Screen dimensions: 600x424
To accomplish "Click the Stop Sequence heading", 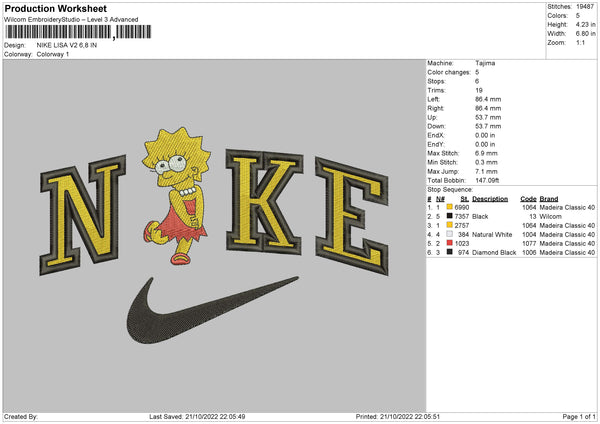I will click(x=450, y=190).
